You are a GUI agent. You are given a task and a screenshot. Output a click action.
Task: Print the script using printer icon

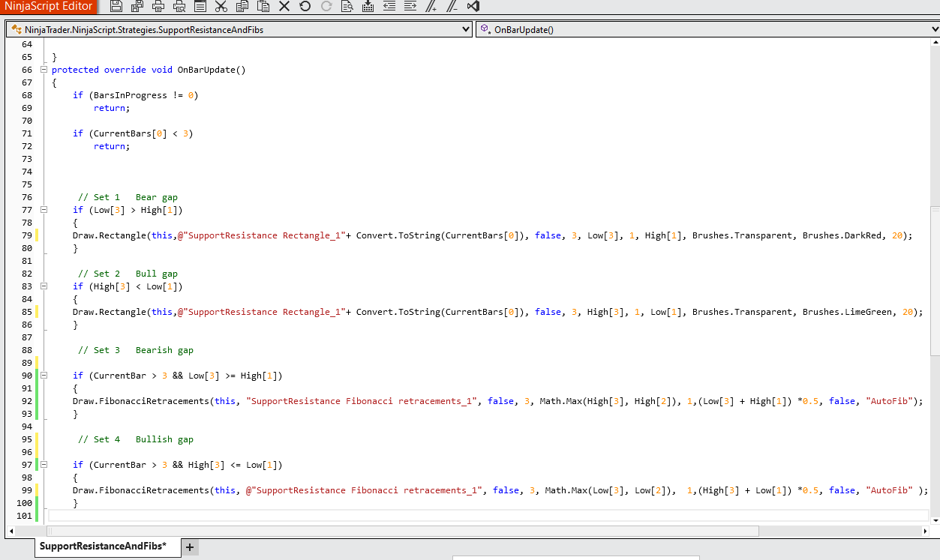[158, 7]
